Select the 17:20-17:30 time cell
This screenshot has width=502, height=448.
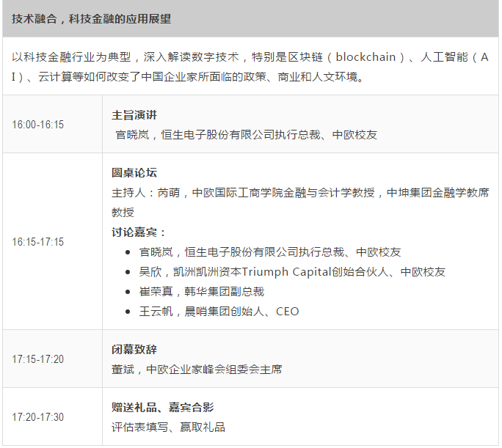coord(38,417)
